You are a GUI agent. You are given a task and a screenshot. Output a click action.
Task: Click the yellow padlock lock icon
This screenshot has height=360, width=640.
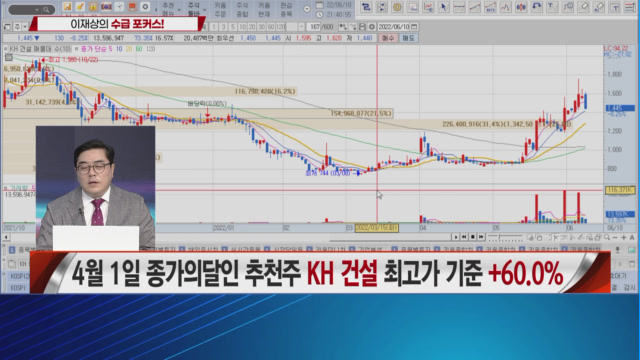[x=93, y=7]
